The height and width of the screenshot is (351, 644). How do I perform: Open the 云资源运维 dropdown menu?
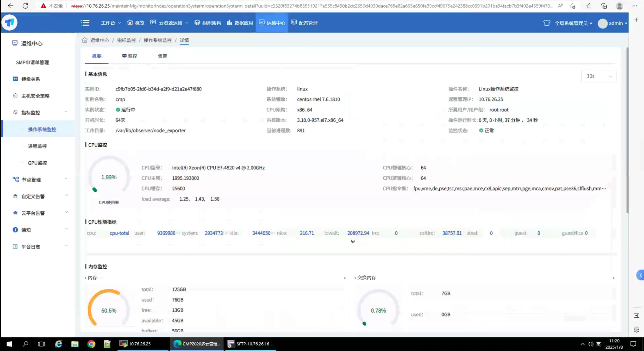coord(169,23)
